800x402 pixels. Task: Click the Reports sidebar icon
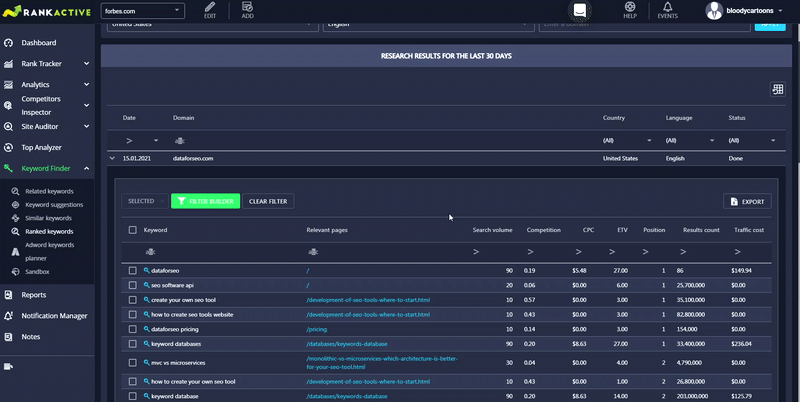8,295
